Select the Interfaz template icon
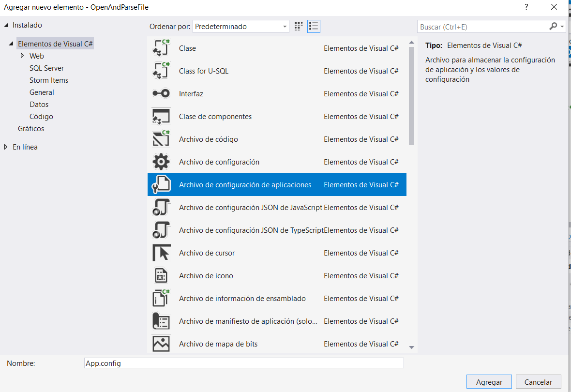Viewport: 571px width, 392px height. click(161, 94)
